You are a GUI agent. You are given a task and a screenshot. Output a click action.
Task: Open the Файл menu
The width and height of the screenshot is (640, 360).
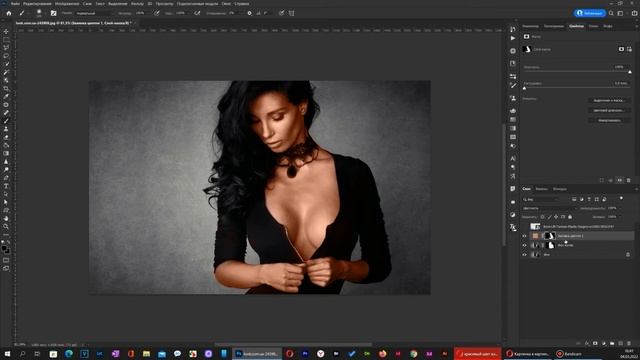coord(16,4)
